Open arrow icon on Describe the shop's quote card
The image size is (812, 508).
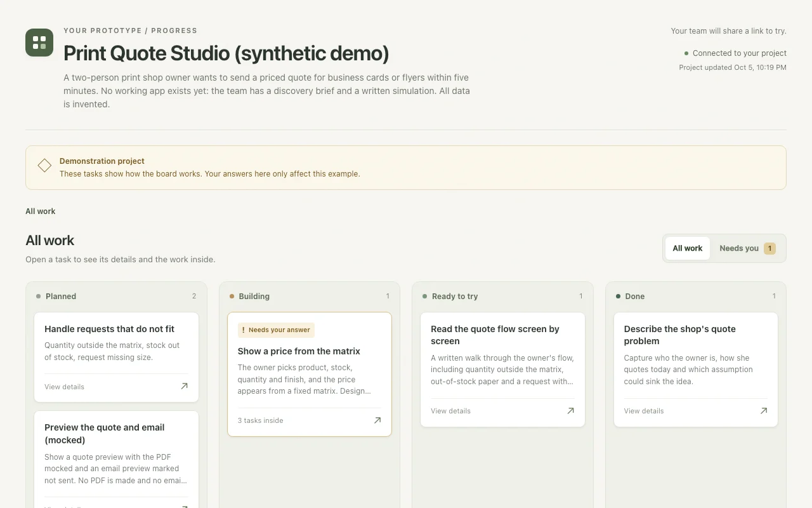point(764,411)
